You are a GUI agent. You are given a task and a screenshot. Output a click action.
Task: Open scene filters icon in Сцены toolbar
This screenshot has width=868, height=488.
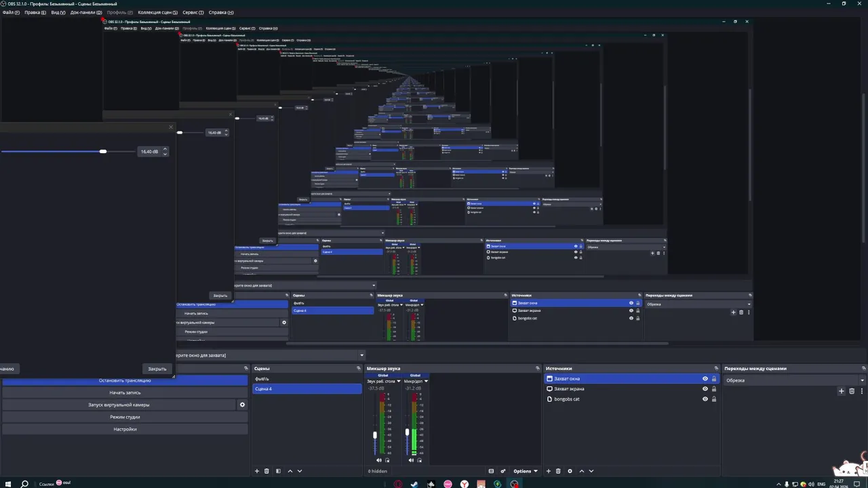point(277,471)
